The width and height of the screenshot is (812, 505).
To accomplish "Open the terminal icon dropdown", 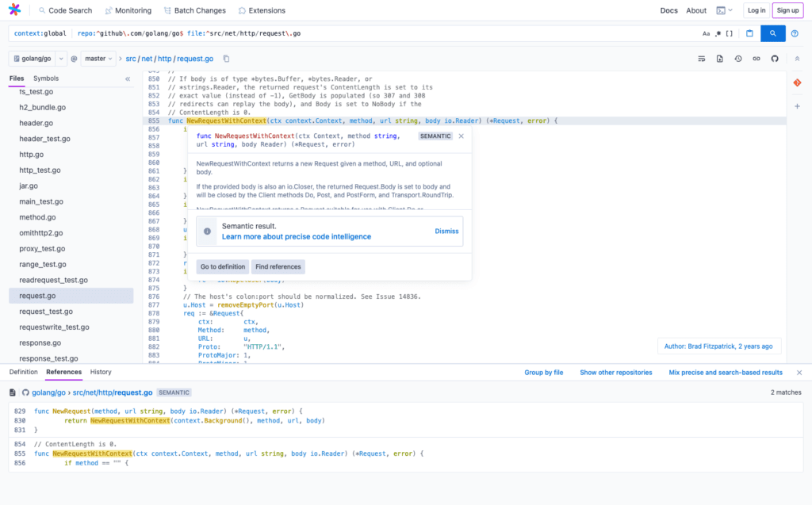I will [724, 10].
